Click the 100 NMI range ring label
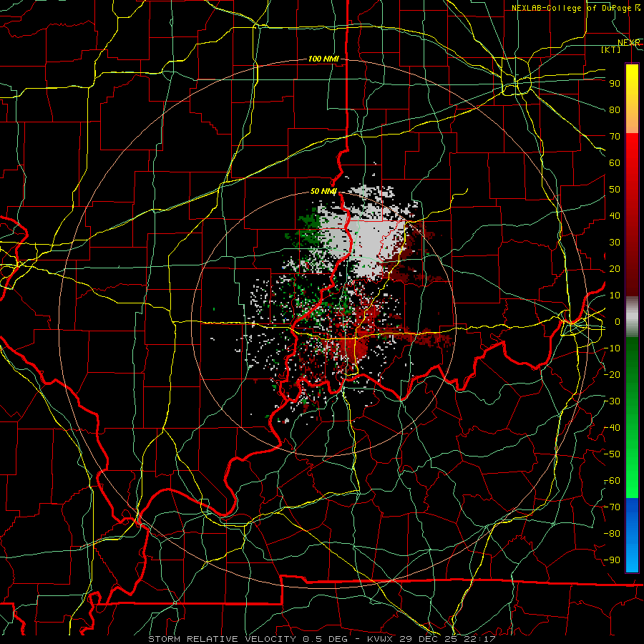 point(323,59)
